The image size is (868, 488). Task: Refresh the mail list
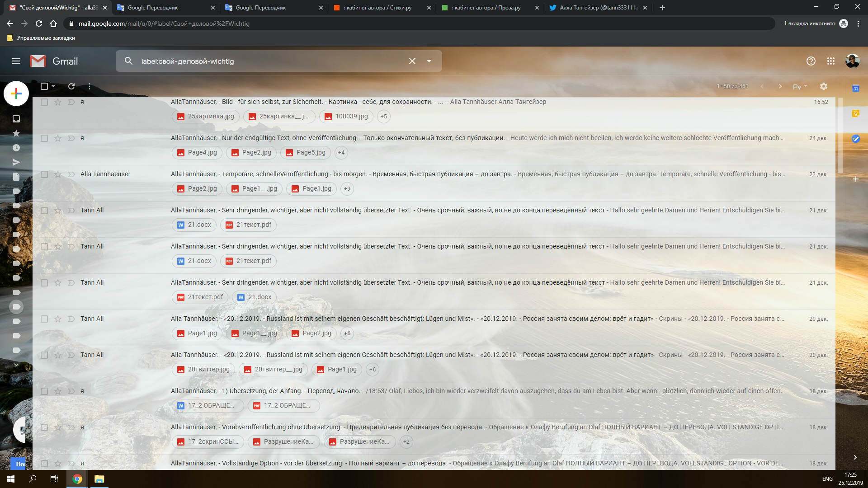(x=71, y=86)
